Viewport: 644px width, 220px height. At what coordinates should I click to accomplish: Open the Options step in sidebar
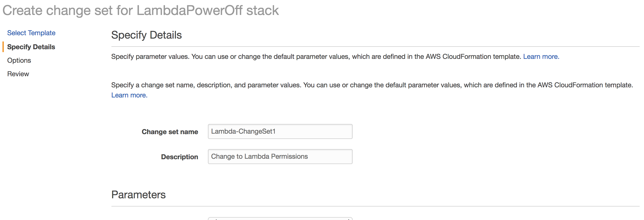pyautogui.click(x=19, y=60)
